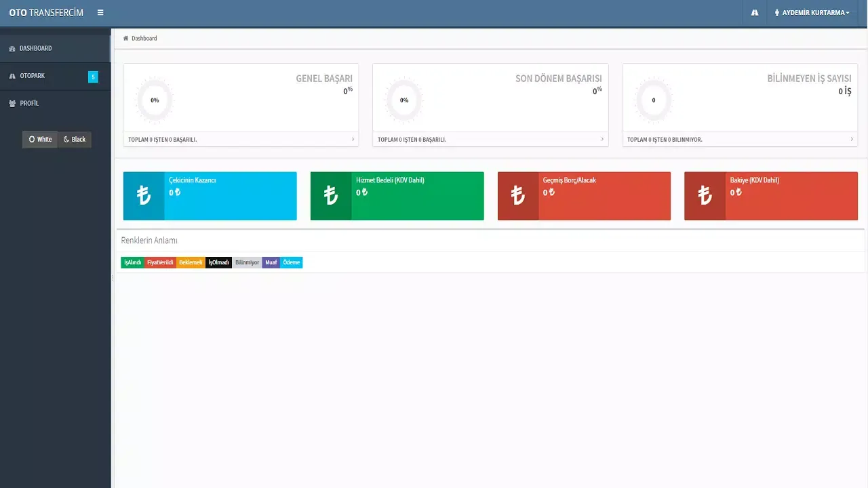Expand GENEL BAŞARI footer arrow
Viewport: 868px width, 488px height.
pos(353,139)
